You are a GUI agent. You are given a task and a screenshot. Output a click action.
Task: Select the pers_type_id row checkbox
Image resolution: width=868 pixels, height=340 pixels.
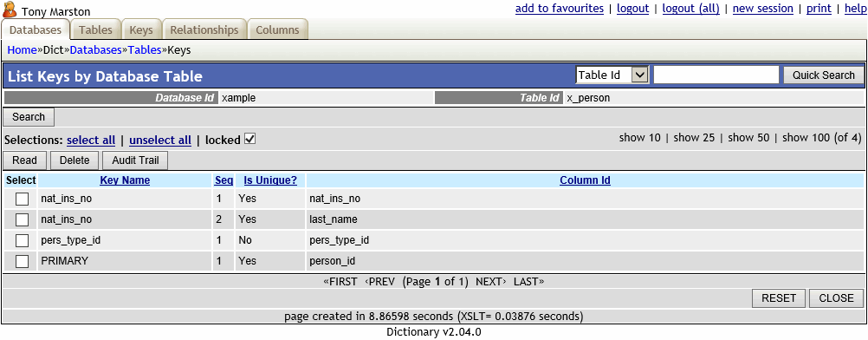(x=23, y=241)
